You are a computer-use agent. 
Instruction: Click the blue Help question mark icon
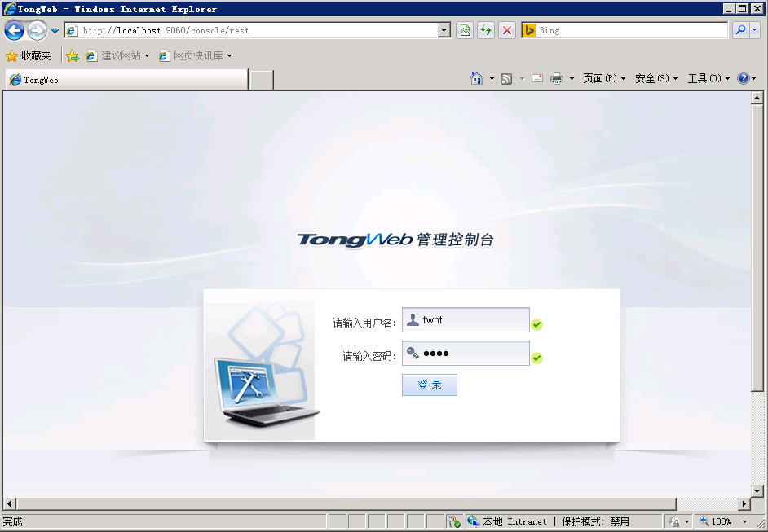pyautogui.click(x=743, y=78)
